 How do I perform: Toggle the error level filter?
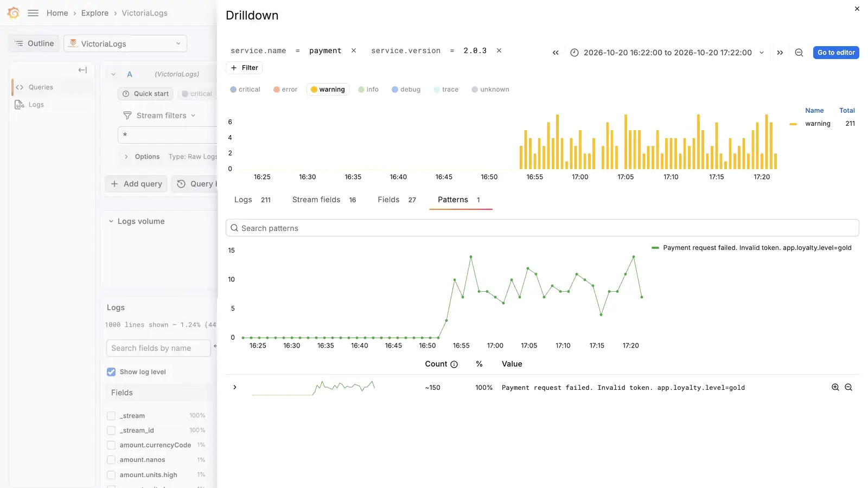(285, 89)
